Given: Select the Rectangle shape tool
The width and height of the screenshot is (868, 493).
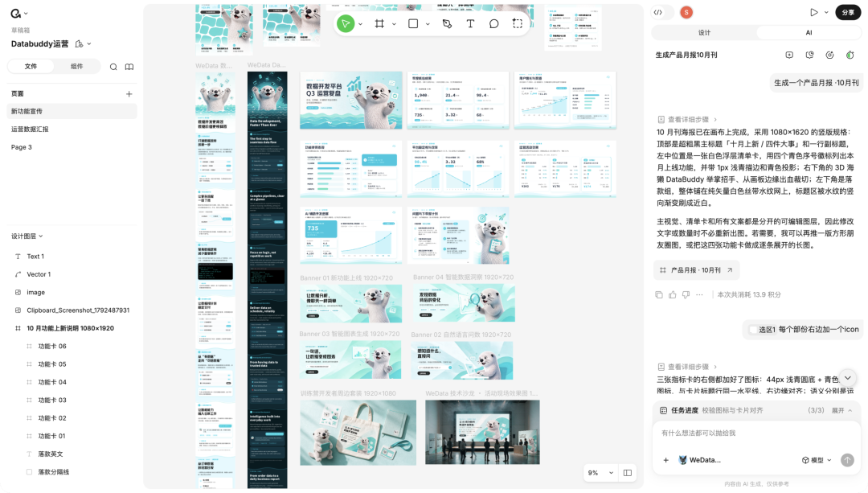Looking at the screenshot, I should point(413,24).
